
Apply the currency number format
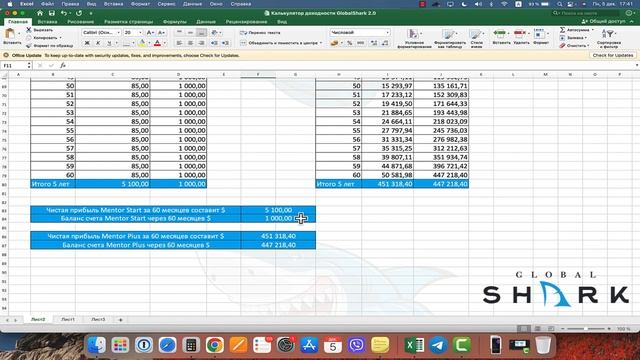(334, 43)
